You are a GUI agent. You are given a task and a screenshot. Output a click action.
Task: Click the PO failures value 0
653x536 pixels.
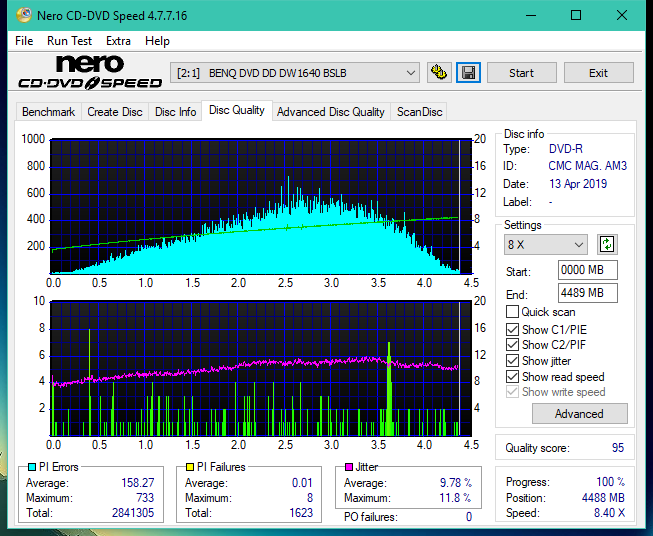pos(469,517)
